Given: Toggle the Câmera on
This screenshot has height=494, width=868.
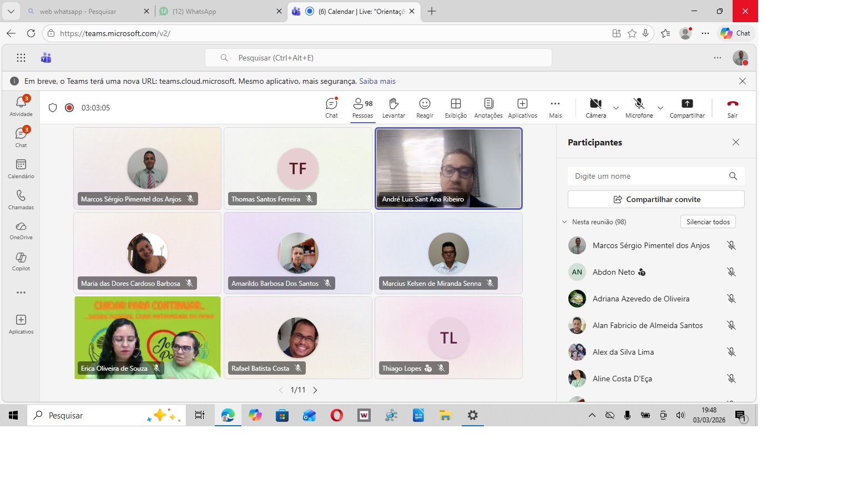Looking at the screenshot, I should (x=596, y=108).
